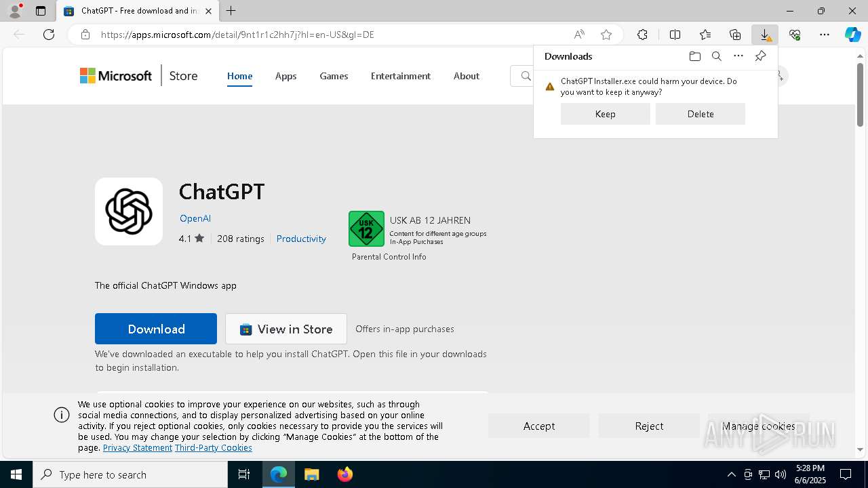
Task: Open the Privacy Statement link
Action: pyautogui.click(x=138, y=448)
